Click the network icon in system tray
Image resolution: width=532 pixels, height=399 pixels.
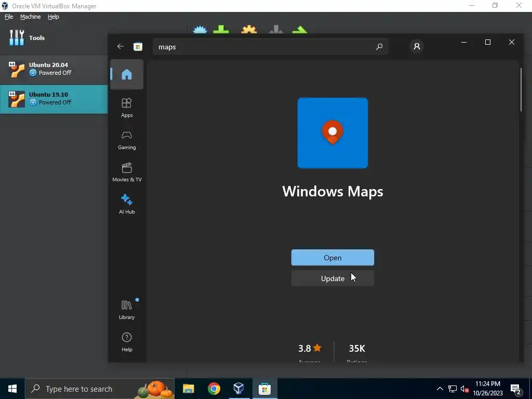[x=453, y=389]
